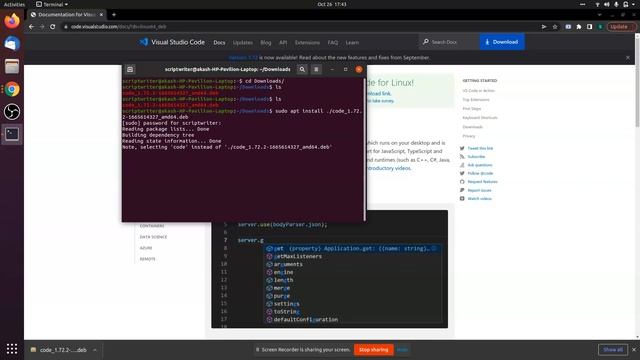Select the Documentation for Visual Studio tab
640x360 pixels.
coord(67,15)
